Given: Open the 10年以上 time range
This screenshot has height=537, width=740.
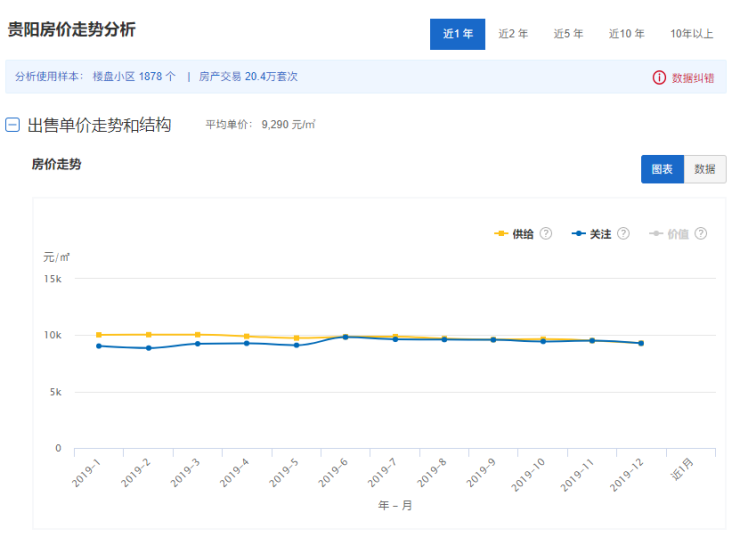Looking at the screenshot, I should 691,34.
